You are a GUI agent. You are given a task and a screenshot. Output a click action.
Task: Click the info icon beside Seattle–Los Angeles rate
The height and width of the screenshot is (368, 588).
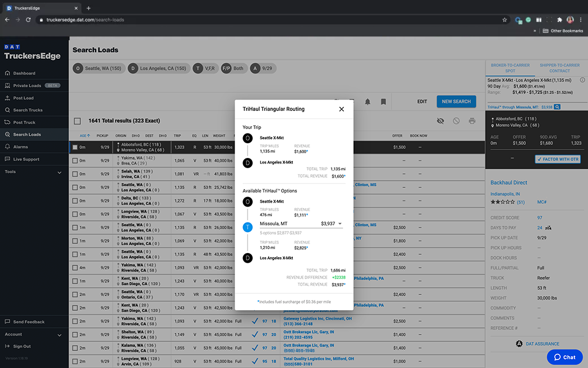tap(582, 80)
